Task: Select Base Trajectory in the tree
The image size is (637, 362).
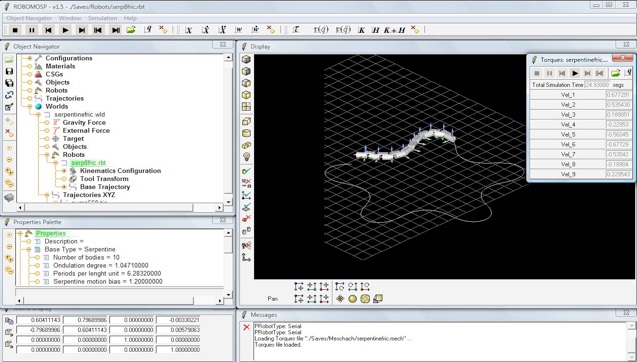Action: [105, 187]
